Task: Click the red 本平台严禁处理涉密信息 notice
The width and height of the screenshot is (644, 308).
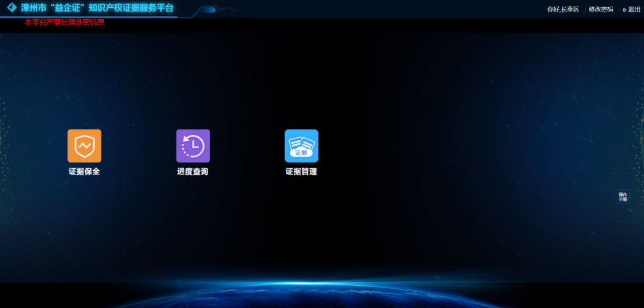Action: click(x=64, y=22)
